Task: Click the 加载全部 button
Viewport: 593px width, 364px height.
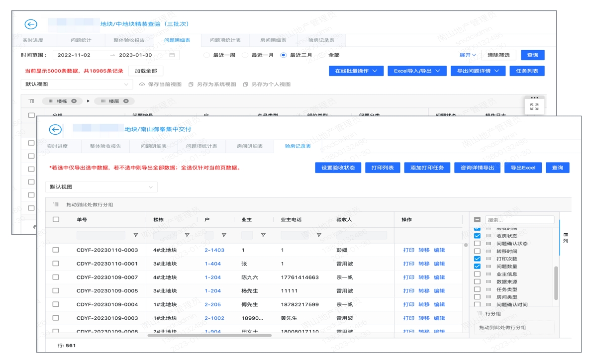Action: 146,71
